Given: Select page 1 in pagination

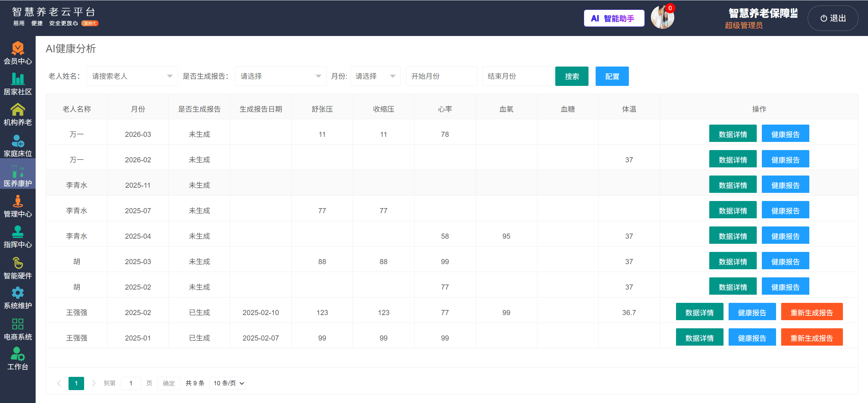Looking at the screenshot, I should click(x=76, y=383).
